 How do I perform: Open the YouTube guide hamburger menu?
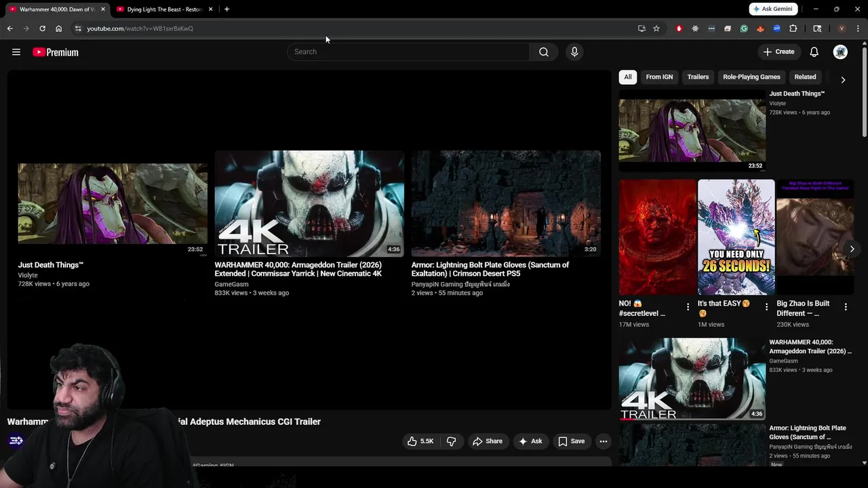[x=16, y=52]
